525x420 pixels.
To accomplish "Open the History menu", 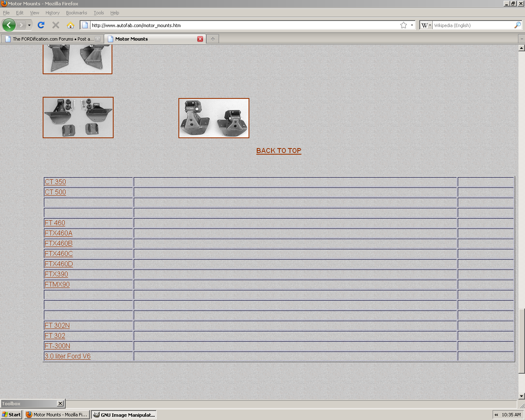I will [x=52, y=13].
